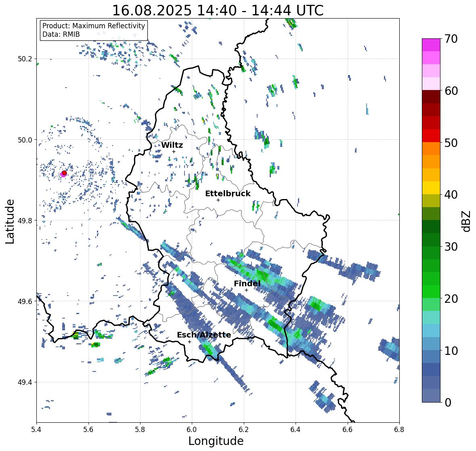The image size is (476, 451).
Task: Click the colorbar tick label 10
Action: tap(451, 350)
